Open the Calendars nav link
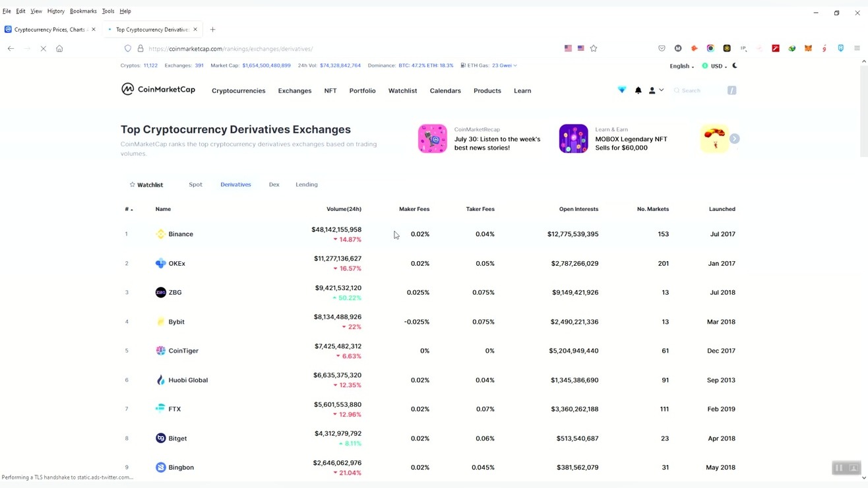This screenshot has width=868, height=488. coord(445,91)
